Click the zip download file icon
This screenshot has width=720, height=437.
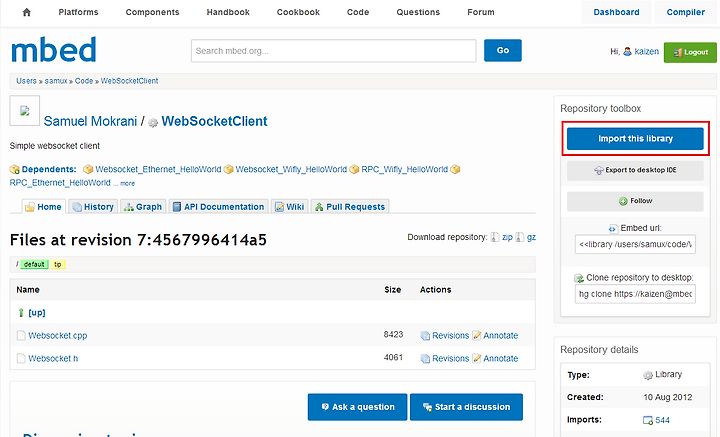[495, 237]
